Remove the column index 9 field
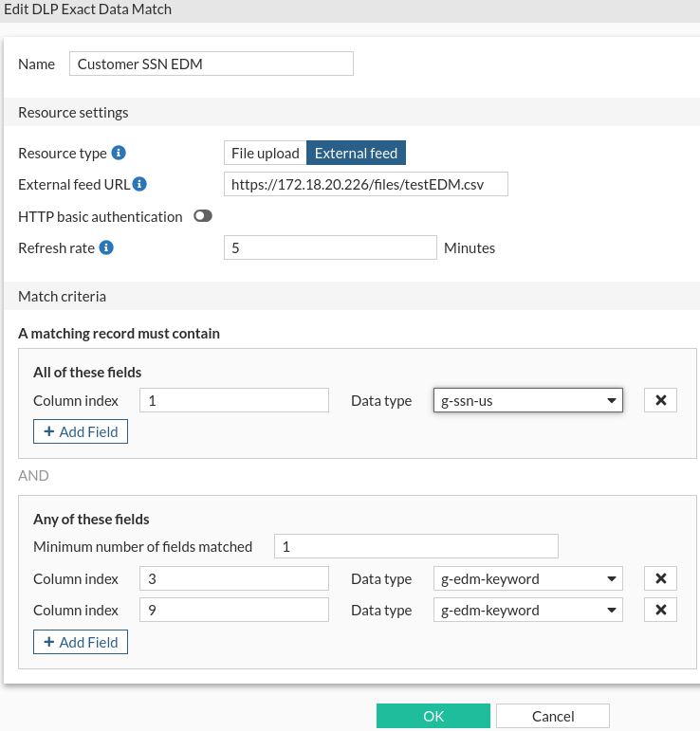 point(660,610)
